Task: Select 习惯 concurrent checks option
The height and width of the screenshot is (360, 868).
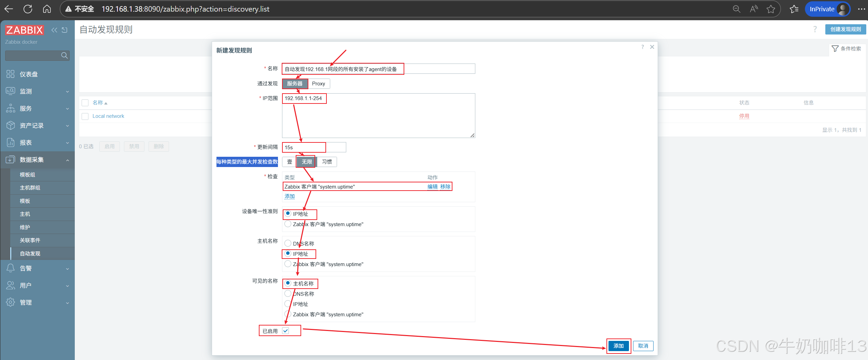Action: pos(327,162)
